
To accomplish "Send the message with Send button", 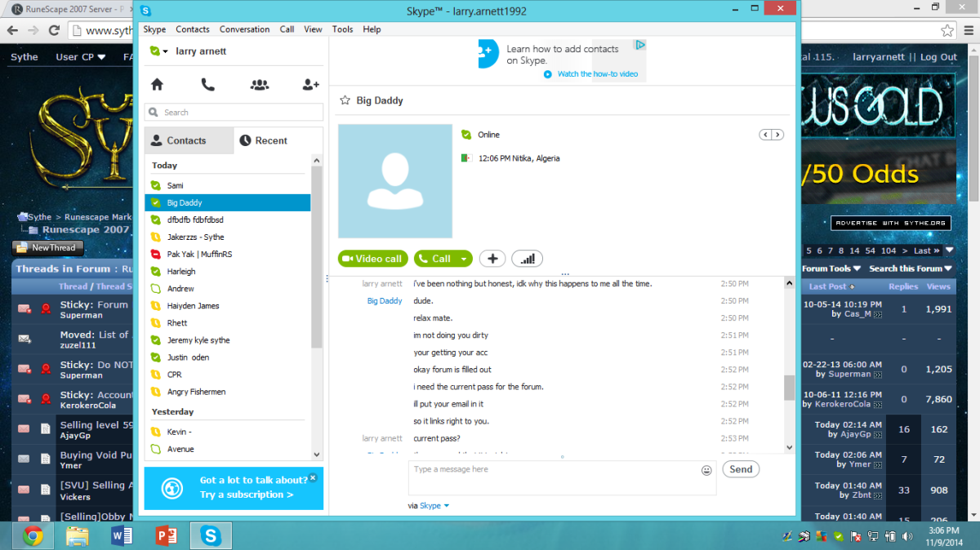I will click(741, 469).
